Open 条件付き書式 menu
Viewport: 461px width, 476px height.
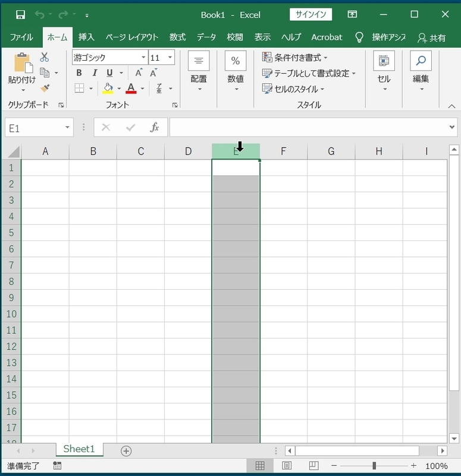[295, 57]
